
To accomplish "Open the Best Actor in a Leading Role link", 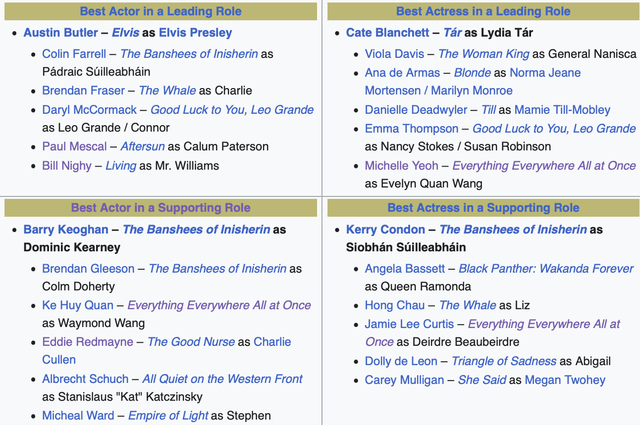I will tap(160, 11).
